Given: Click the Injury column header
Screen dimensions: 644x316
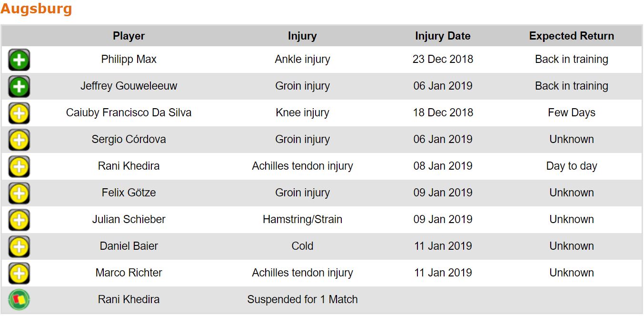Looking at the screenshot, I should (302, 36).
